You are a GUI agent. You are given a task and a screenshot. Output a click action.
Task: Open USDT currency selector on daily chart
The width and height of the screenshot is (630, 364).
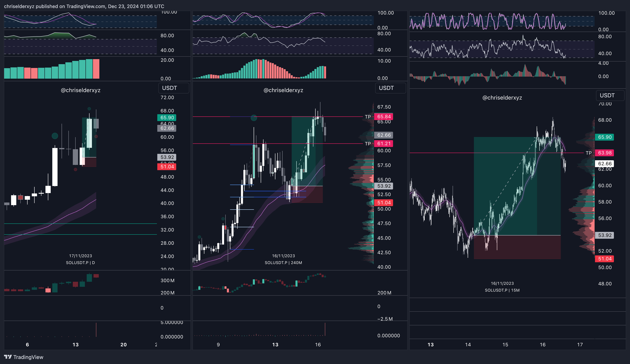point(174,88)
